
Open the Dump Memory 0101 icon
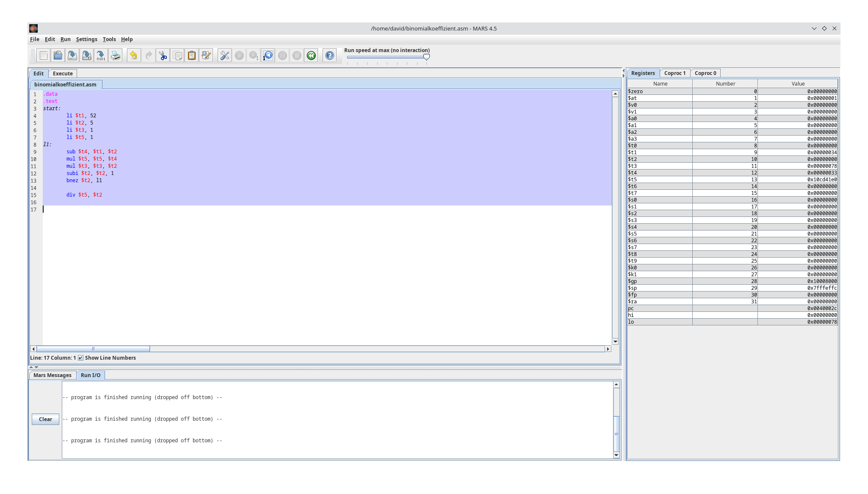(100, 55)
